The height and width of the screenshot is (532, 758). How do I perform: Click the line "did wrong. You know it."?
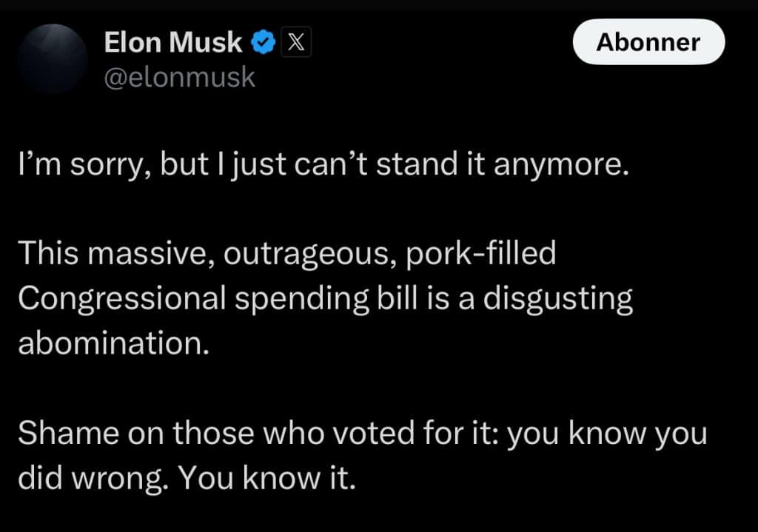(187, 479)
